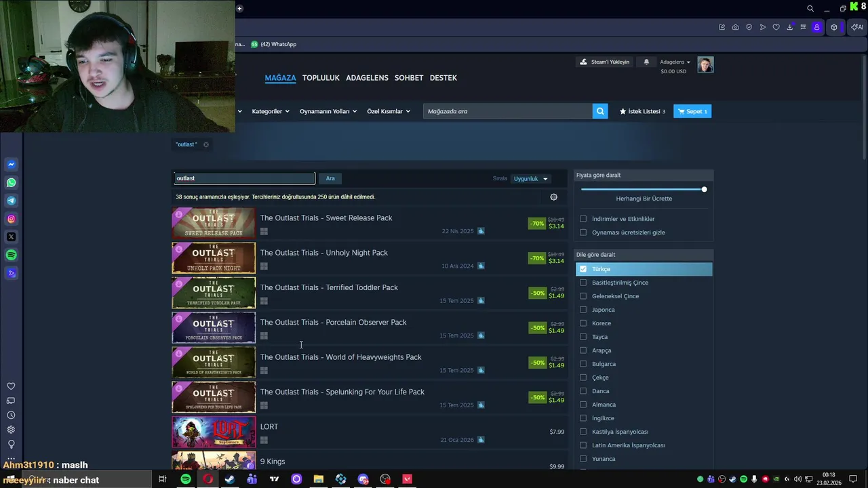The image size is (868, 488).
Task: Open the LORT game result
Action: (x=370, y=432)
